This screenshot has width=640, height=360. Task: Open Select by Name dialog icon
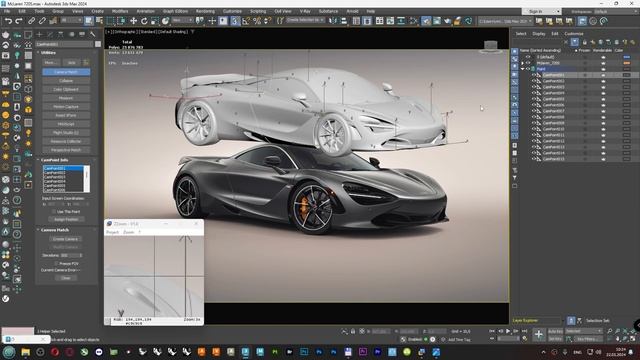point(99,21)
